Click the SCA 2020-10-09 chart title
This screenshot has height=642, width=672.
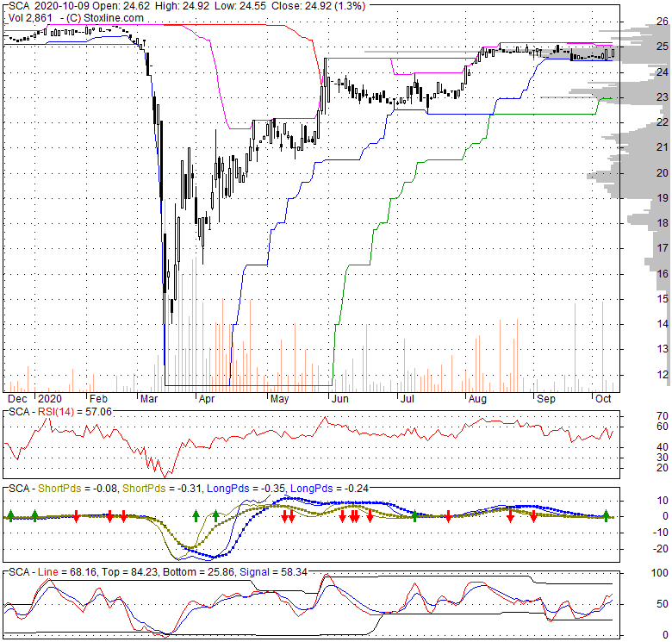click(47, 5)
